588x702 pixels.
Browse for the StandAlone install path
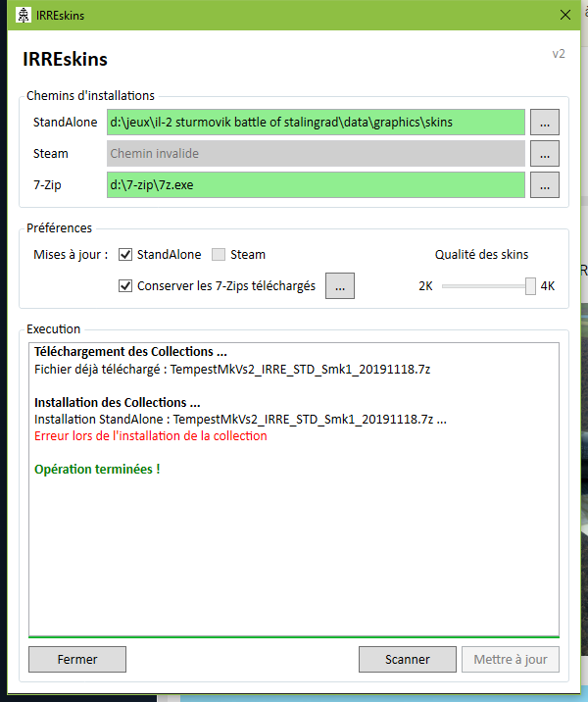(545, 122)
